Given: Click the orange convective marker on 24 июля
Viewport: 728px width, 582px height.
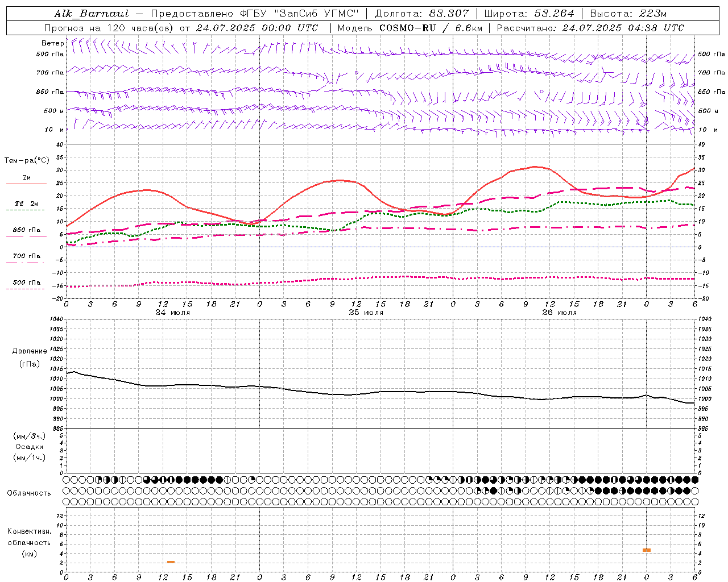Looking at the screenshot, I should pyautogui.click(x=171, y=562).
